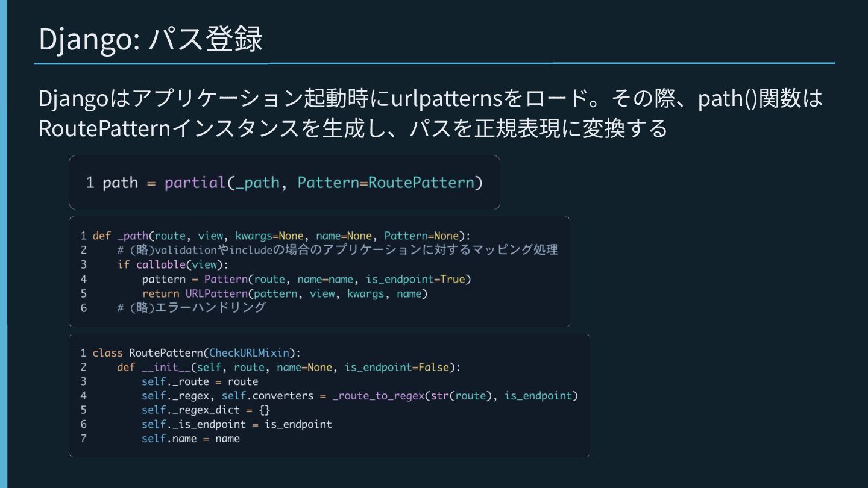Click the slide title "Django: パス登録"

coord(151,39)
